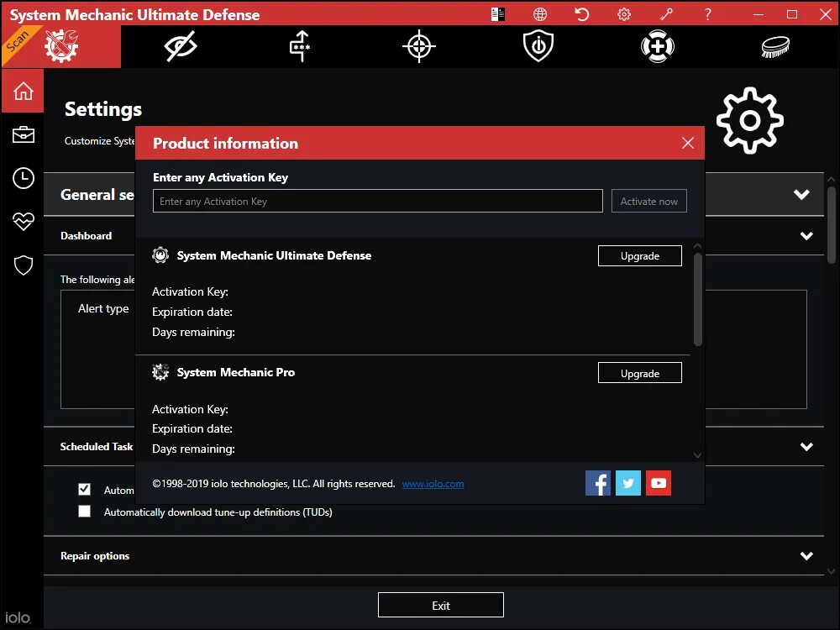Viewport: 840px width, 630px height.
Task: Click the Exit button
Action: tap(440, 605)
